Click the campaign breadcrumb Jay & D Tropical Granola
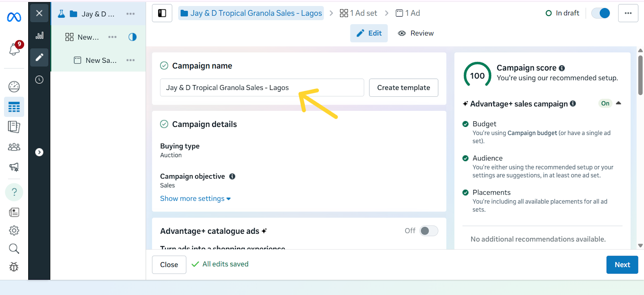The height and width of the screenshot is (295, 644). coord(251,13)
